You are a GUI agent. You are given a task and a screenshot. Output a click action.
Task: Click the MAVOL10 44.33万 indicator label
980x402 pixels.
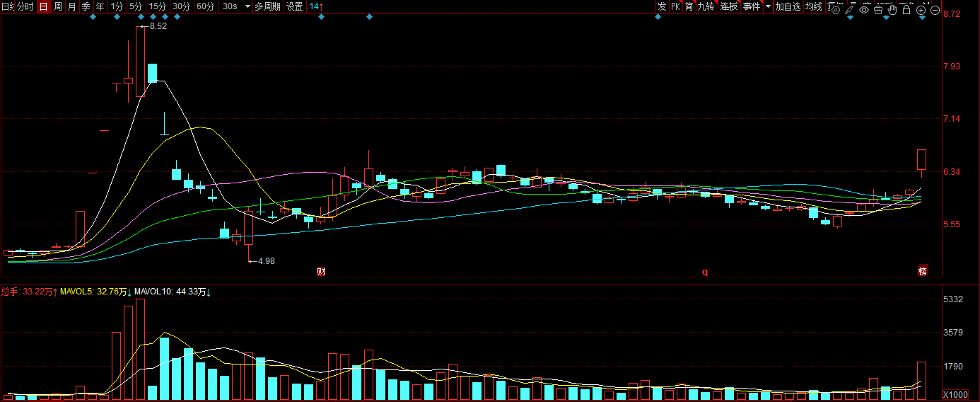[x=173, y=292]
